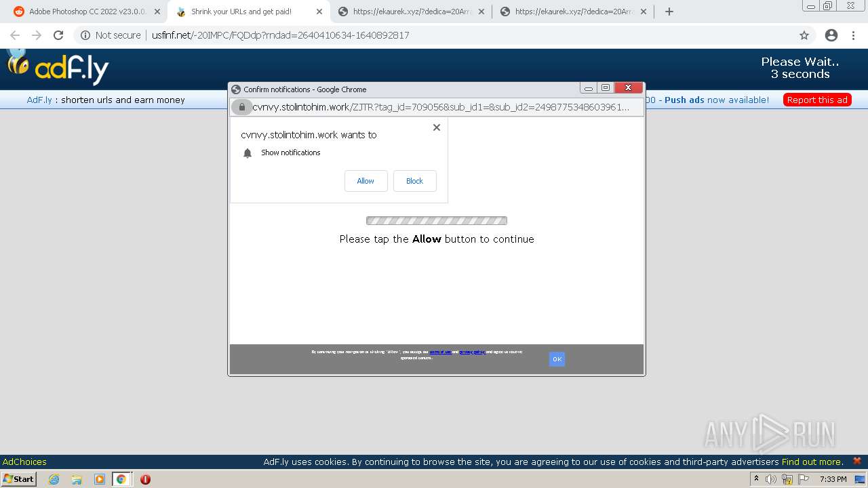
Task: Open the red Opera taskbar icon
Action: [145, 479]
